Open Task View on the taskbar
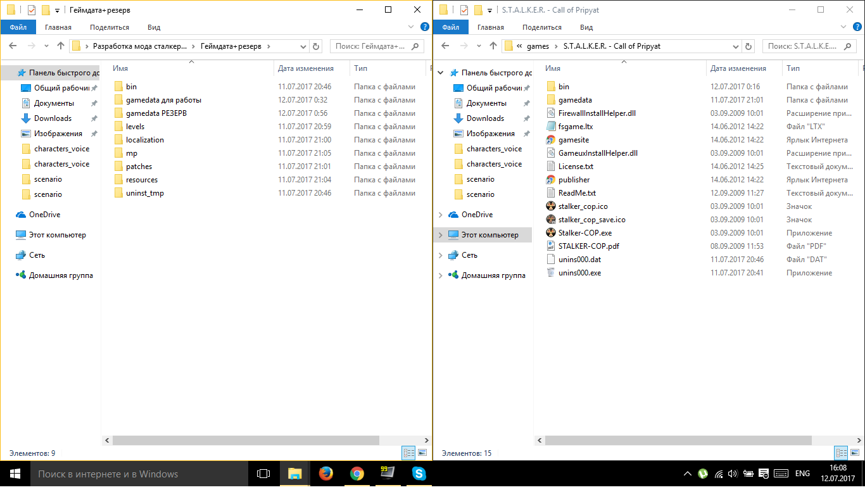 tap(263, 474)
